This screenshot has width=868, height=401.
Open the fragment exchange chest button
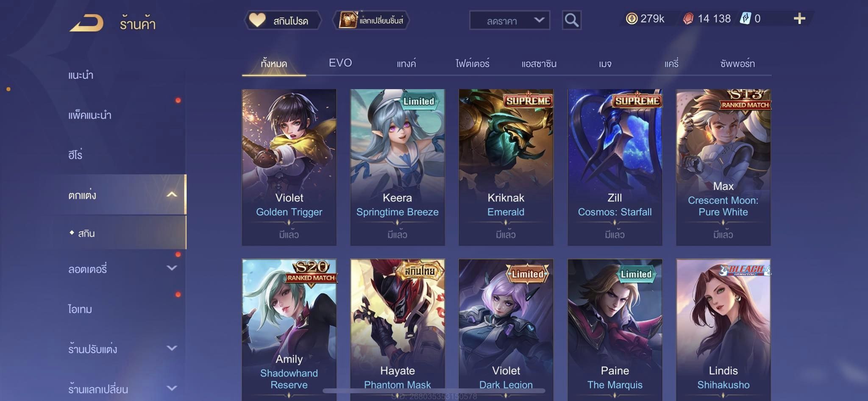click(371, 20)
